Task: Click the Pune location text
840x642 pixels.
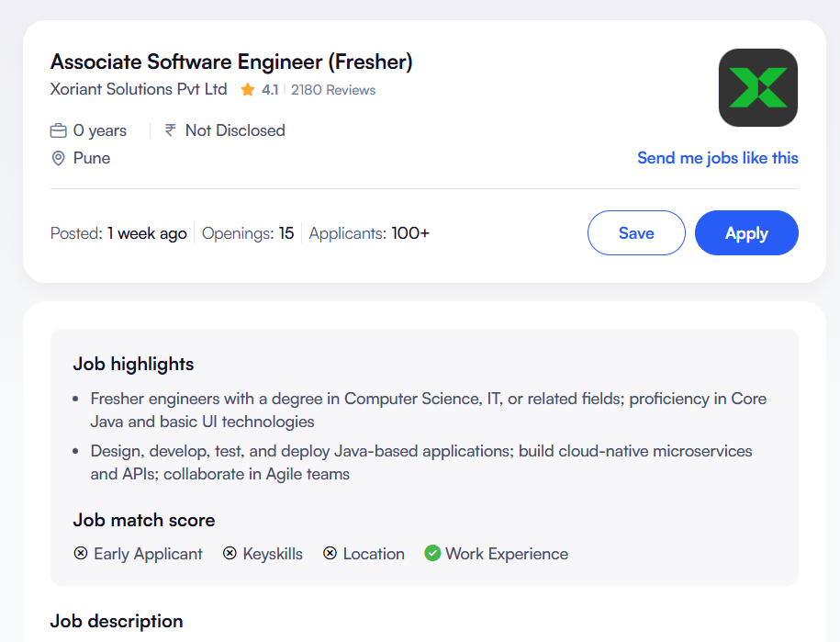Action: [92, 158]
